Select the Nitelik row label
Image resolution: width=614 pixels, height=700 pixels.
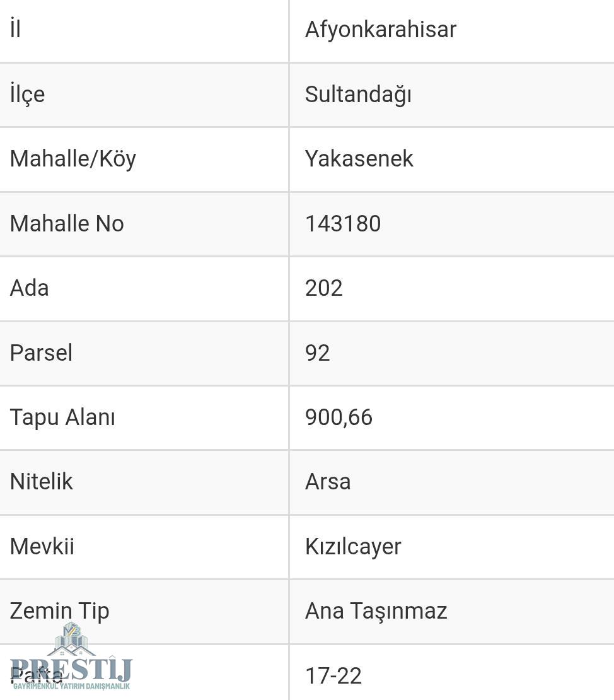(42, 482)
